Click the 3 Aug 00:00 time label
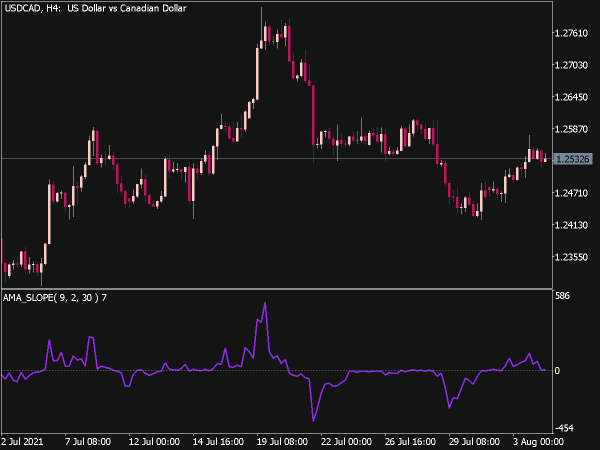600x450 pixels. [540, 442]
